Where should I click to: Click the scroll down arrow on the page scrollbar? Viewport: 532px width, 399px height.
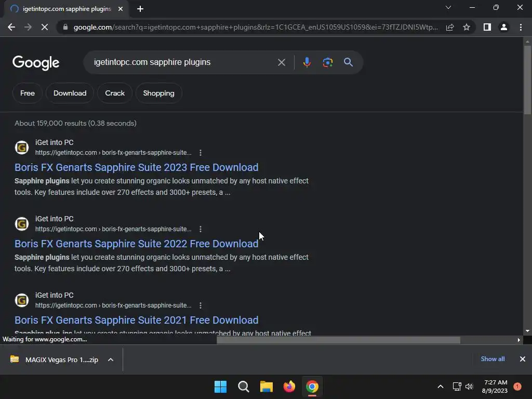[527, 331]
